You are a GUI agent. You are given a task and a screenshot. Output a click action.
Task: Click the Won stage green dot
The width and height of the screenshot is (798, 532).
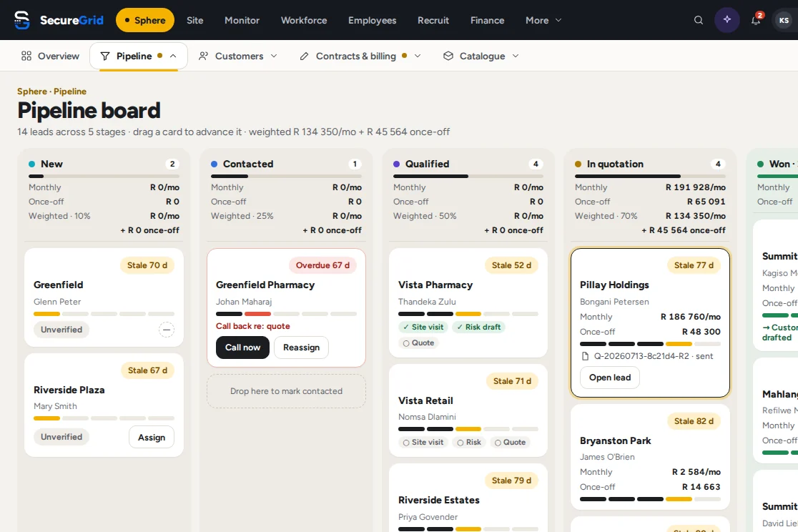(760, 164)
